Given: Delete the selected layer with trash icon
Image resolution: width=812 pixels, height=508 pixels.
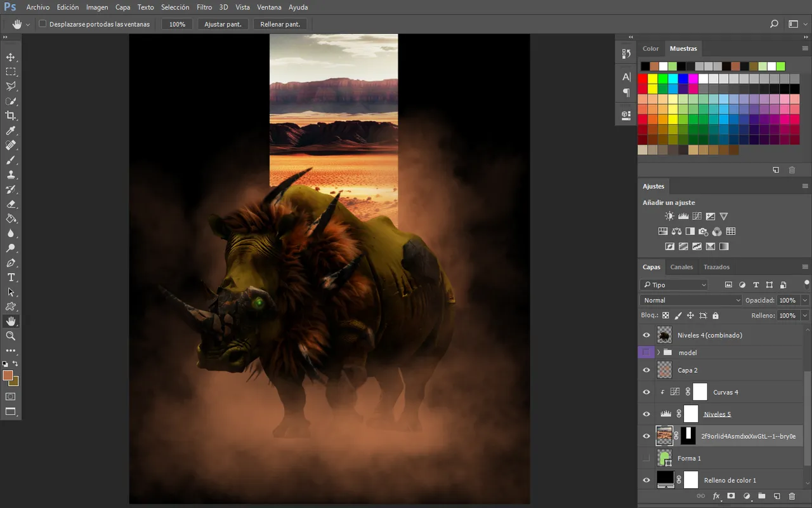Looking at the screenshot, I should (x=792, y=496).
